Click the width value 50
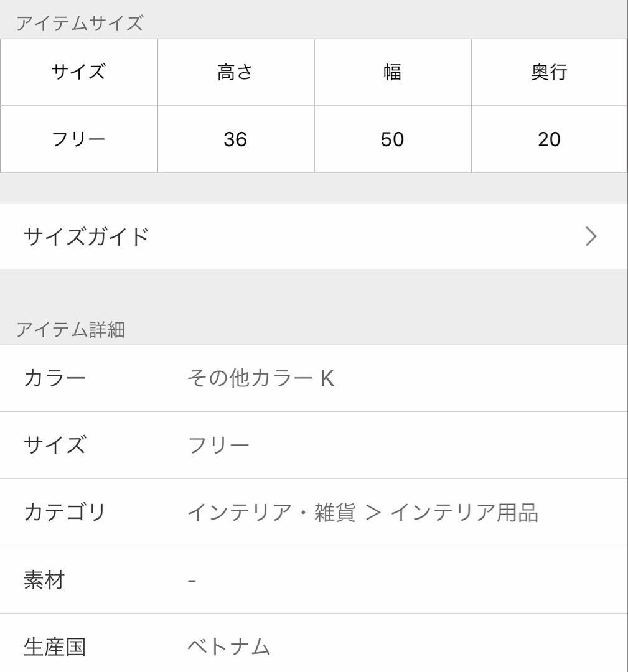Image resolution: width=628 pixels, height=672 pixels. 392,139
